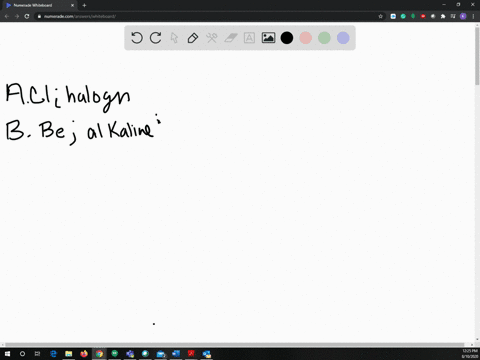The image size is (480, 360).
Task: Bookmark this page with the star
Action: pos(380,16)
